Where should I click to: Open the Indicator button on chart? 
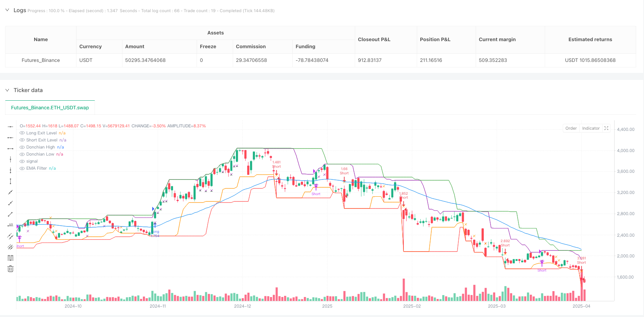pos(591,128)
